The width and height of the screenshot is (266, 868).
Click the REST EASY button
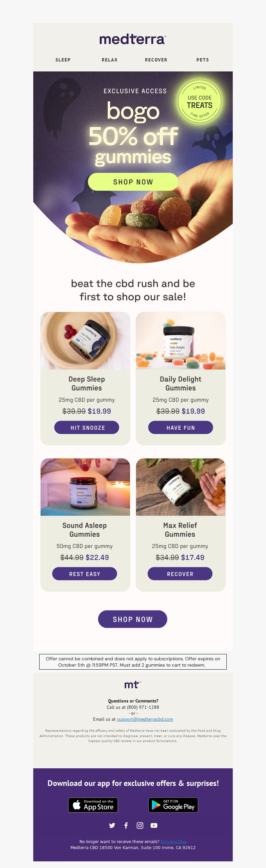point(84,574)
